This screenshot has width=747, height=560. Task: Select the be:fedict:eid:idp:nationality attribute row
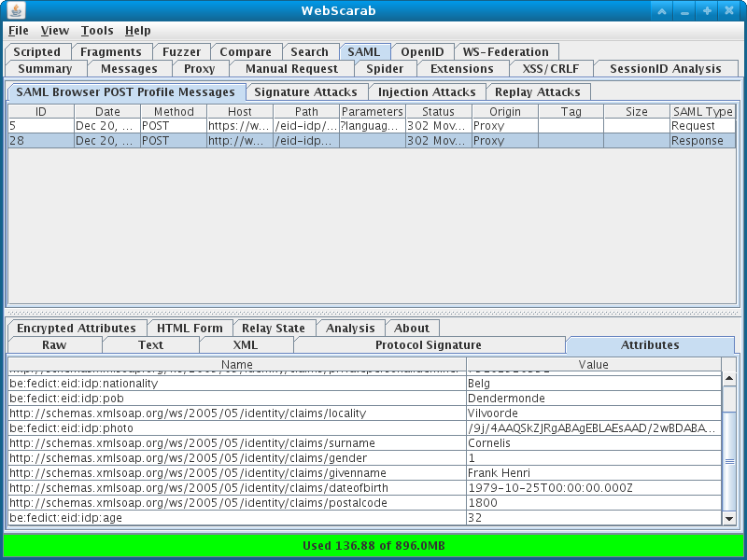[365, 384]
